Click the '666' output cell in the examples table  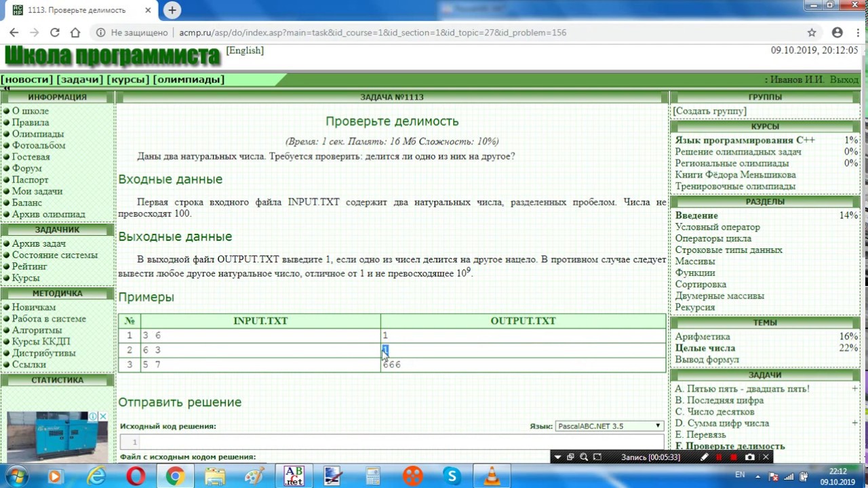[524, 365]
